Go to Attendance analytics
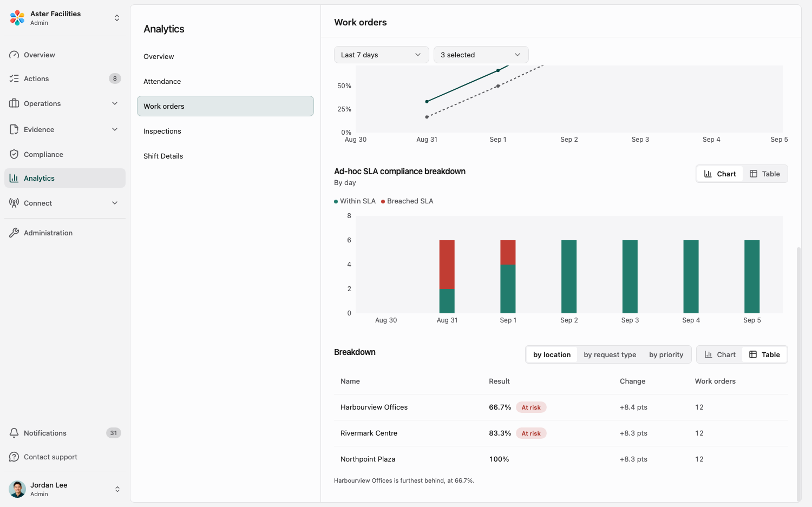Viewport: 812px width, 507px height. [x=225, y=81]
